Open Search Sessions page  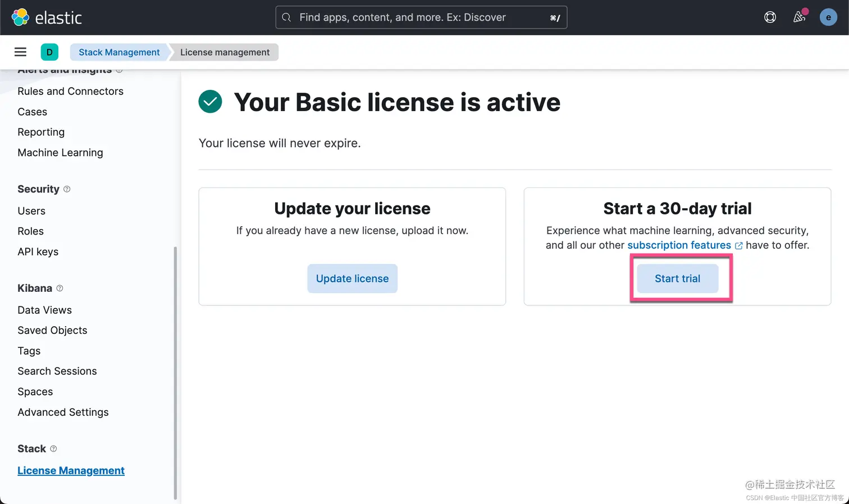tap(57, 371)
